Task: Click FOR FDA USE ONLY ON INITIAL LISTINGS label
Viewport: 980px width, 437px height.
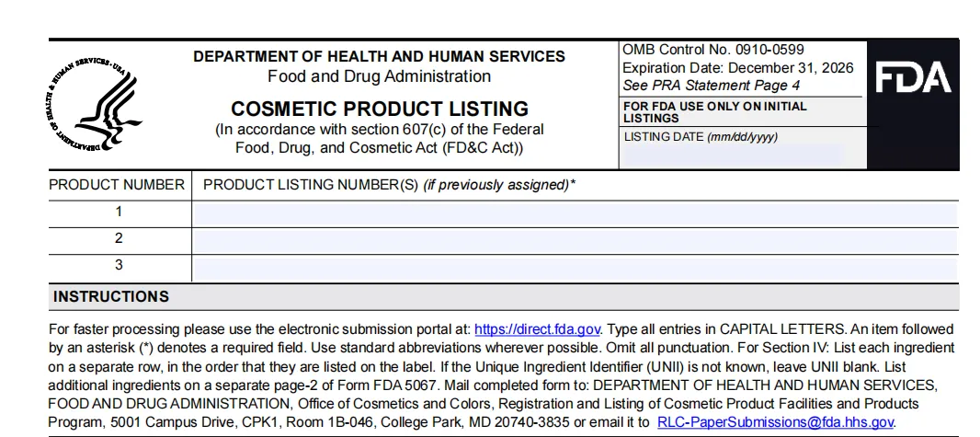Action: coord(715,112)
